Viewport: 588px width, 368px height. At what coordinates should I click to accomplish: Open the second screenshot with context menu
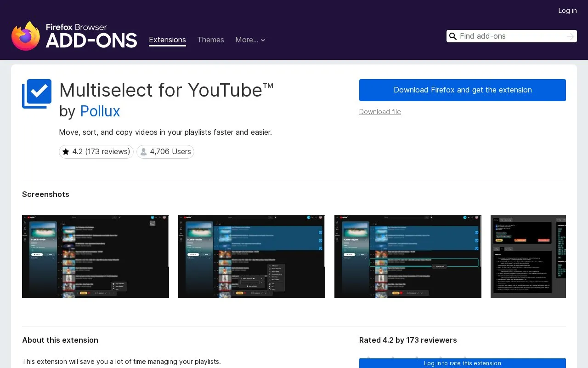point(252,257)
